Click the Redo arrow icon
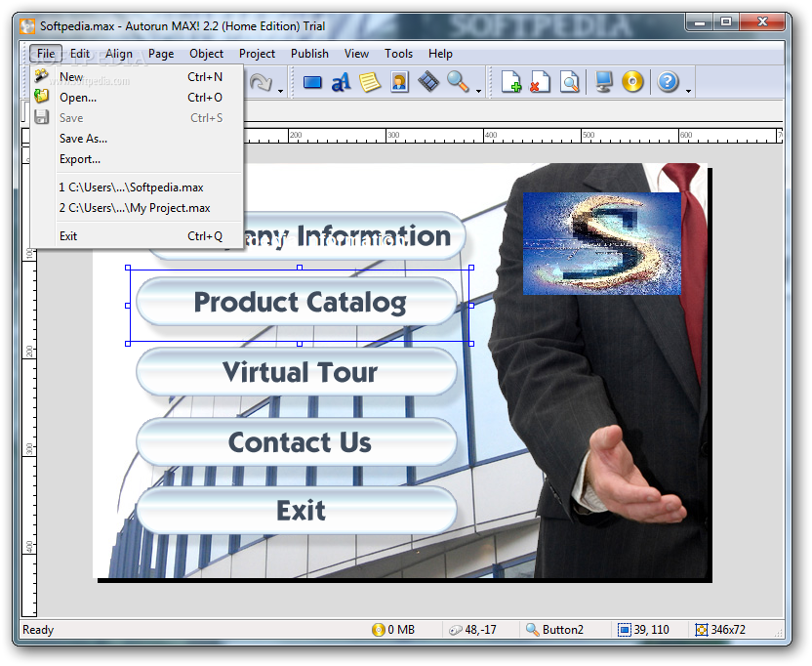The width and height of the screenshot is (812, 666). (261, 82)
